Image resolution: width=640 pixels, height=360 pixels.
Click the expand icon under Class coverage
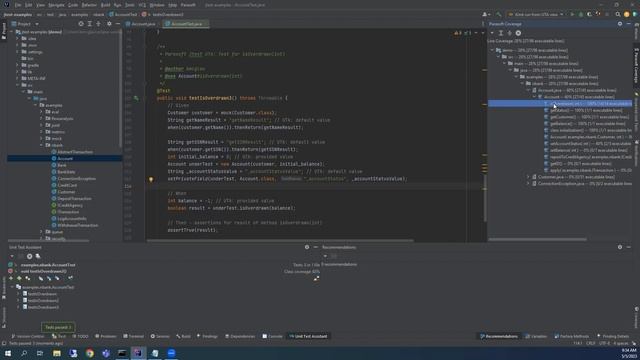point(316,279)
